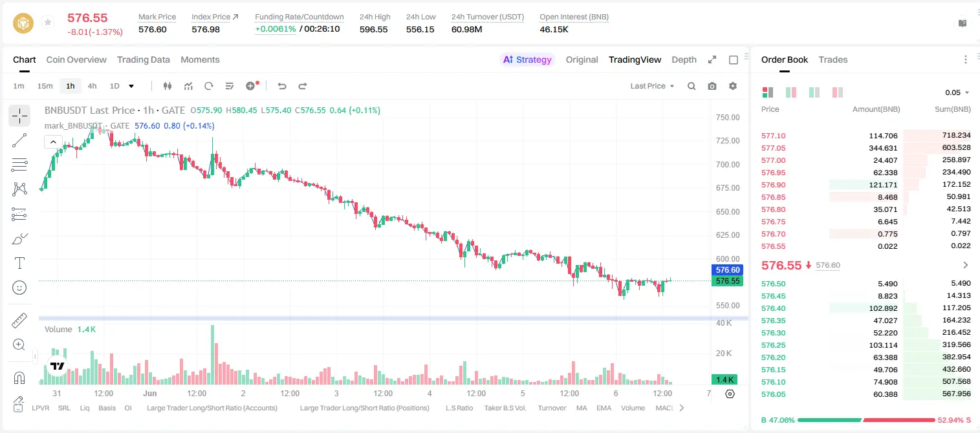Image resolution: width=980 pixels, height=433 pixels.
Task: Select the crosshair cursor tool
Action: [x=19, y=116]
